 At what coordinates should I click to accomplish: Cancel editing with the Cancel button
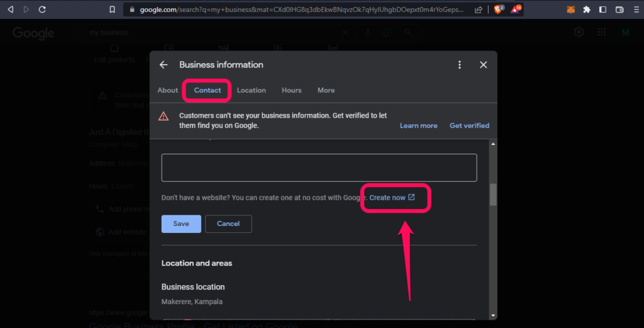228,224
